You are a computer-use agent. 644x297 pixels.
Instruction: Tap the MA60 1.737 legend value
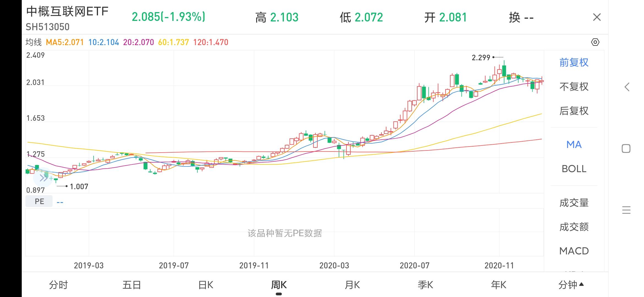tap(173, 42)
